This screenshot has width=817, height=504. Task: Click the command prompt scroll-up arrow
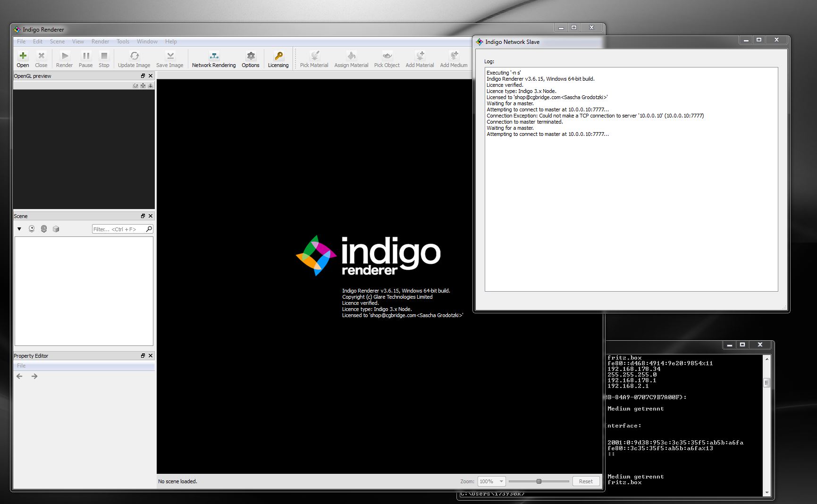tap(766, 359)
